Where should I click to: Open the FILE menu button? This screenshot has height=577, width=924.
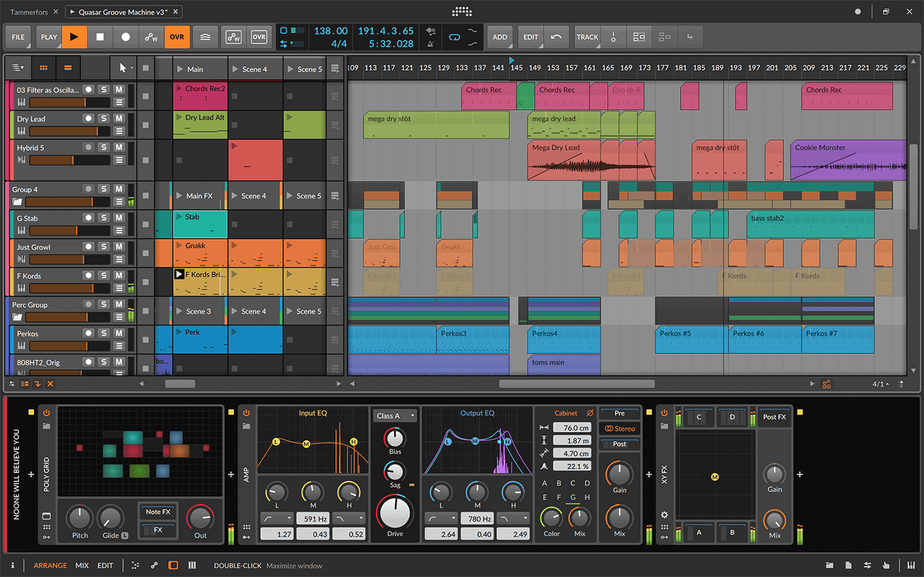pos(19,37)
